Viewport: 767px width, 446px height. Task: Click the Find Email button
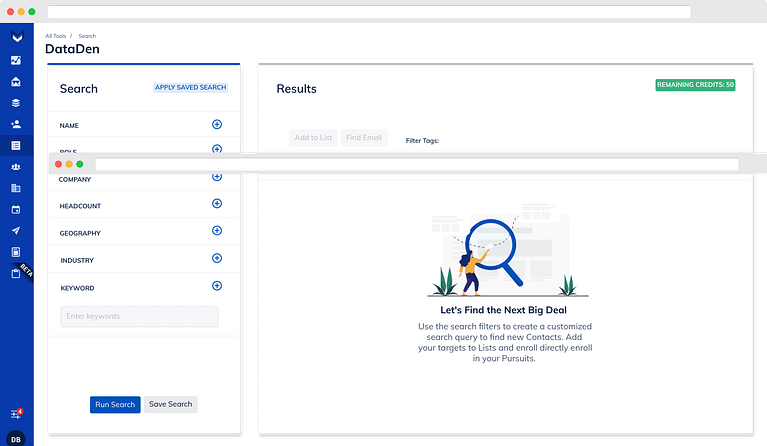pos(364,137)
